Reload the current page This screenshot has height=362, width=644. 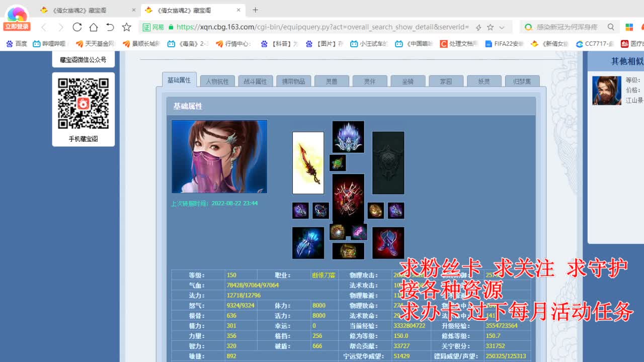click(x=77, y=27)
